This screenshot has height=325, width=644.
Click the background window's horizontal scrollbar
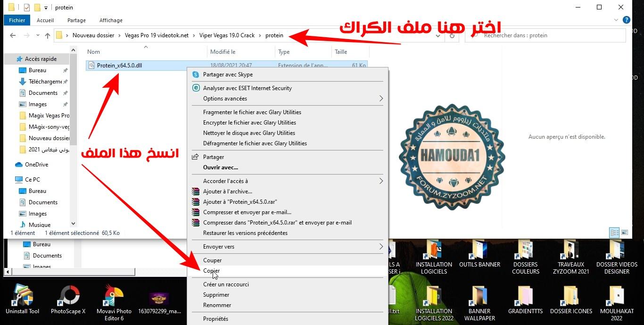74,272
